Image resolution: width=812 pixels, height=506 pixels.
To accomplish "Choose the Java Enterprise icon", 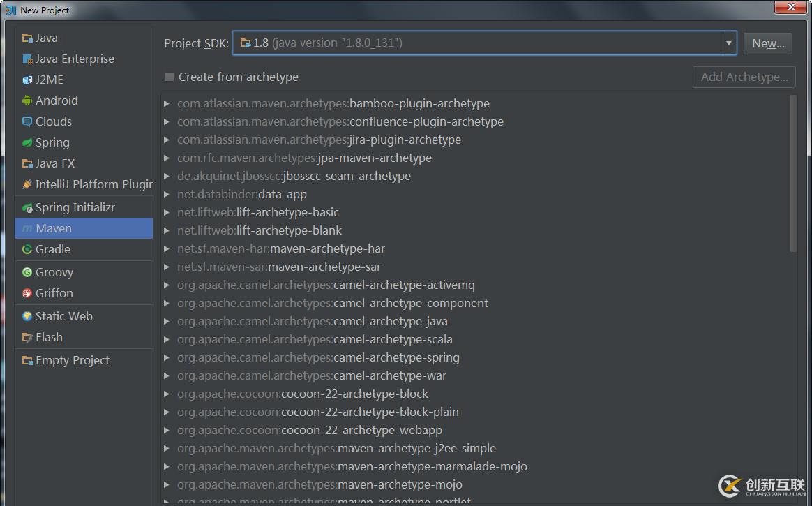I will (27, 59).
